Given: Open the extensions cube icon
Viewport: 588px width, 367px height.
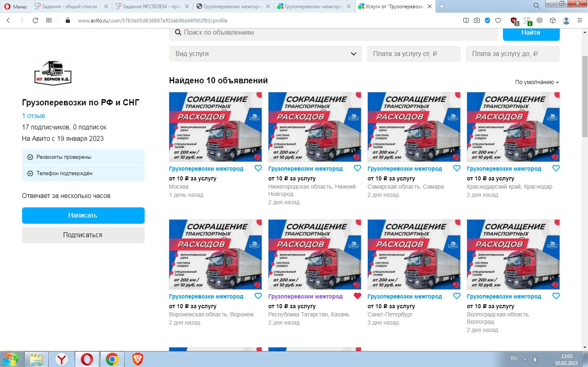Looking at the screenshot, I should pos(552,20).
